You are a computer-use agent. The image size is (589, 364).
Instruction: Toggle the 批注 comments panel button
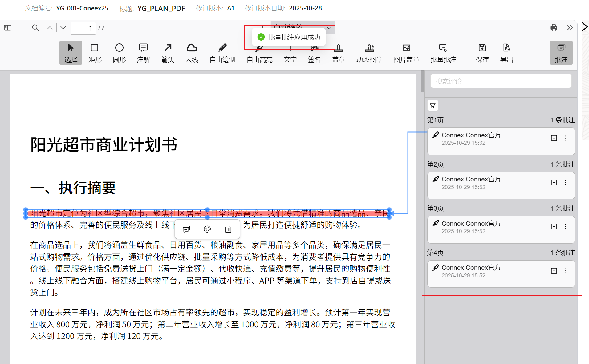click(x=561, y=52)
